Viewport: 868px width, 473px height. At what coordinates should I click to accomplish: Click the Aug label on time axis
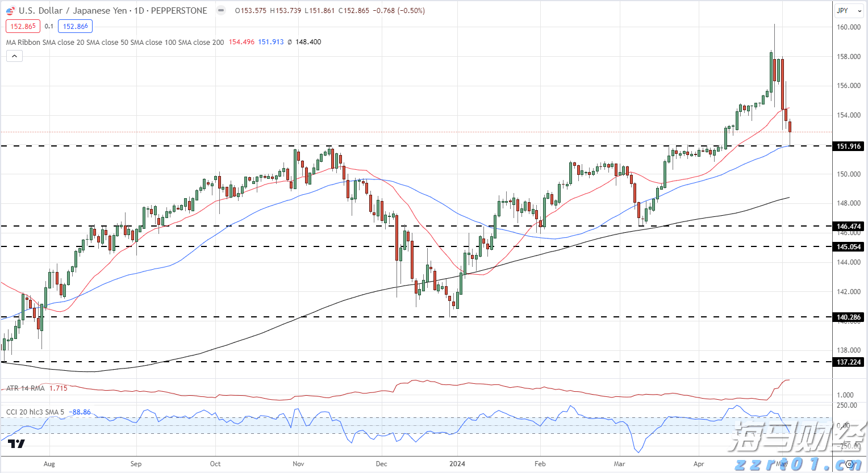(49, 464)
